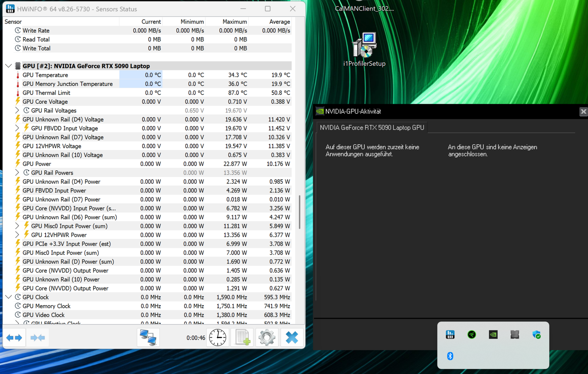588x374 pixels.
Task: Select the GPU Core Voltage average 0.388 V
Action: (x=280, y=102)
